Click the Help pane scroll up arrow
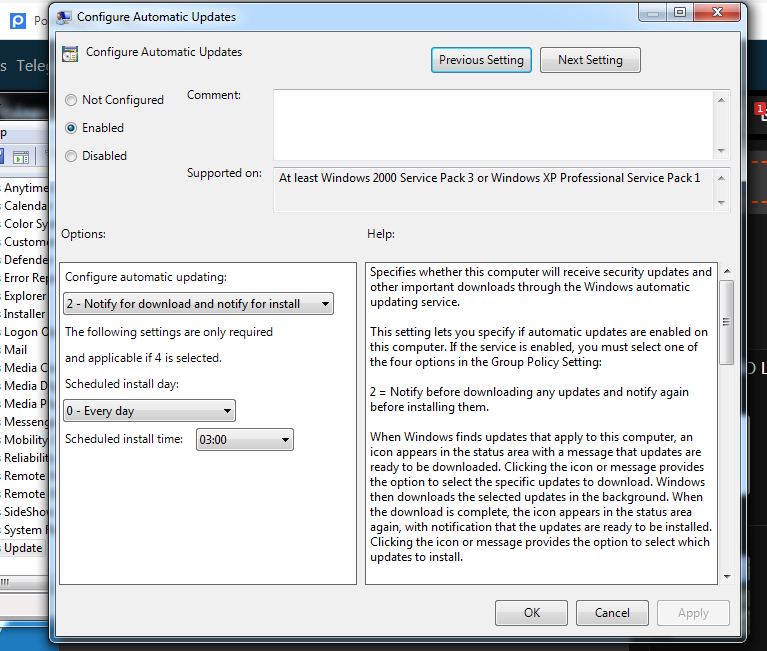The height and width of the screenshot is (651, 767). (x=727, y=271)
